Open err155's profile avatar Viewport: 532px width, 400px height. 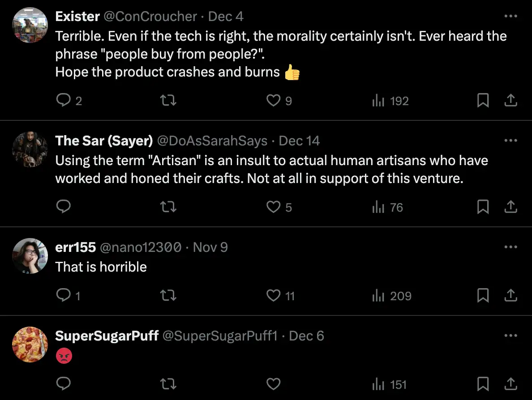(30, 256)
